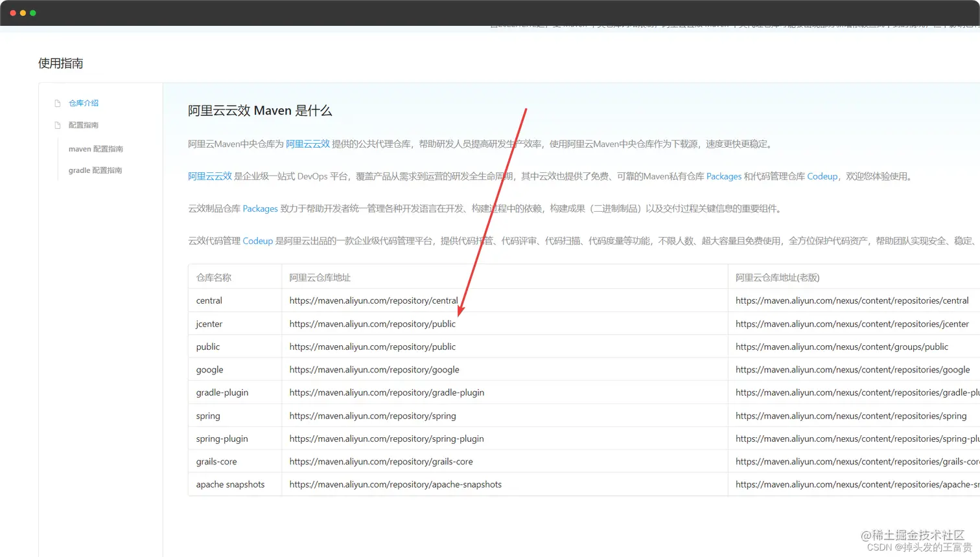Select gradle 配置指南 in sidebar
Viewport: 980px width, 557px height.
pos(95,170)
